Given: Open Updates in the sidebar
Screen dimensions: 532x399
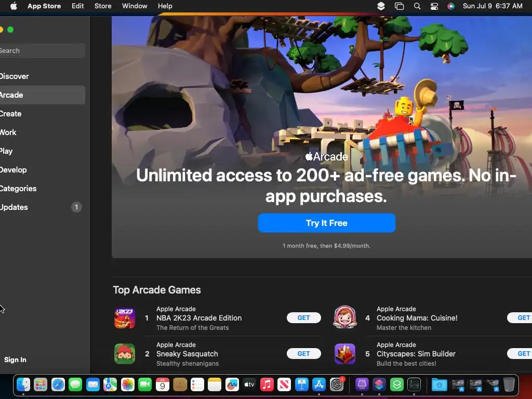Looking at the screenshot, I should click(43, 207).
